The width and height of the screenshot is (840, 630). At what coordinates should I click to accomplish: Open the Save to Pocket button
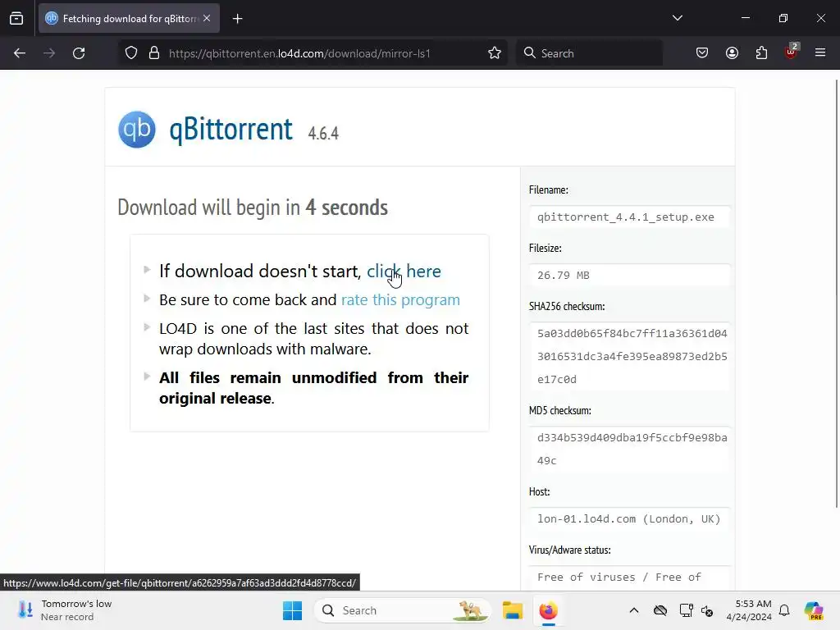[x=702, y=53]
